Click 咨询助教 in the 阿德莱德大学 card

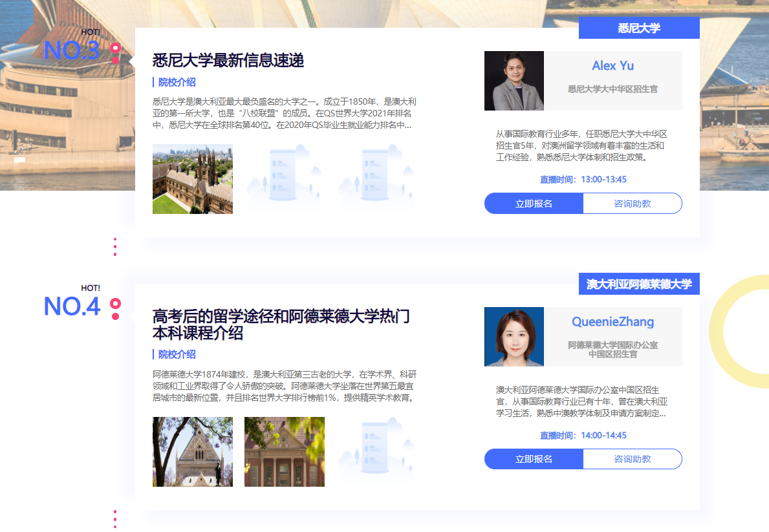click(633, 459)
